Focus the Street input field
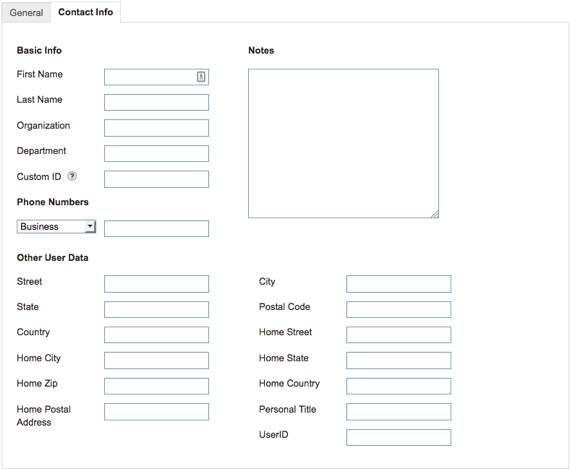 (x=156, y=284)
